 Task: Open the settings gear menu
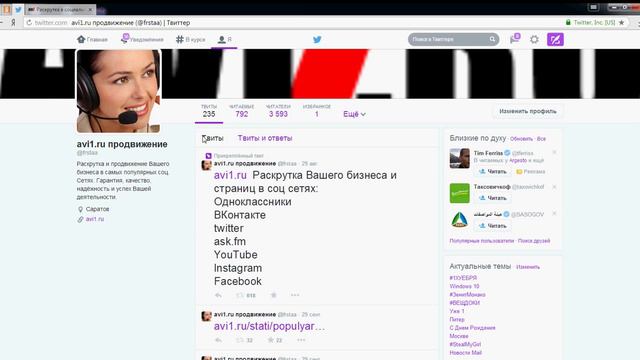coord(534,40)
